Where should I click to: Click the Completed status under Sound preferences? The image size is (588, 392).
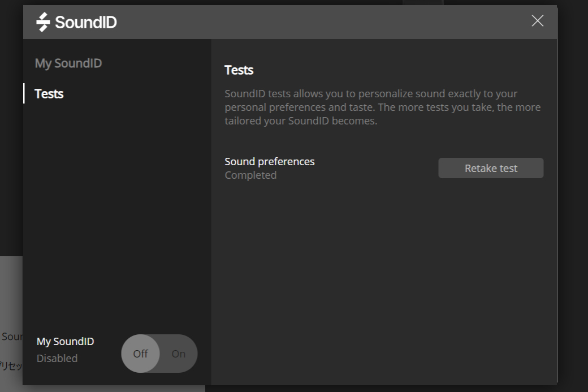click(250, 175)
